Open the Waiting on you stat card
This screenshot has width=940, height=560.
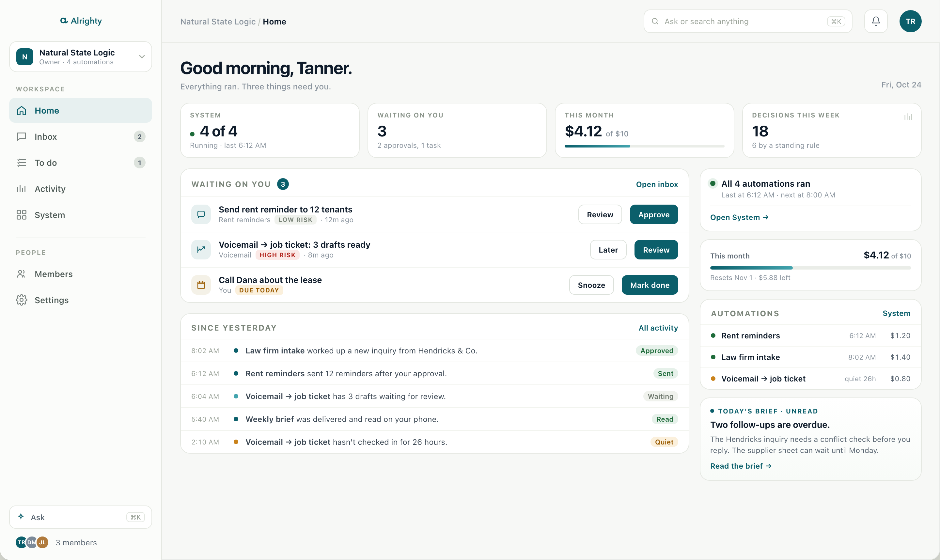coord(457,130)
